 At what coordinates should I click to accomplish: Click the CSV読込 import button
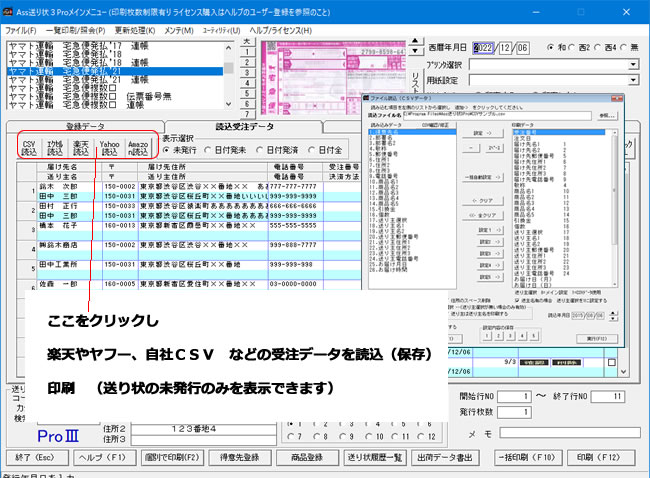[29, 148]
